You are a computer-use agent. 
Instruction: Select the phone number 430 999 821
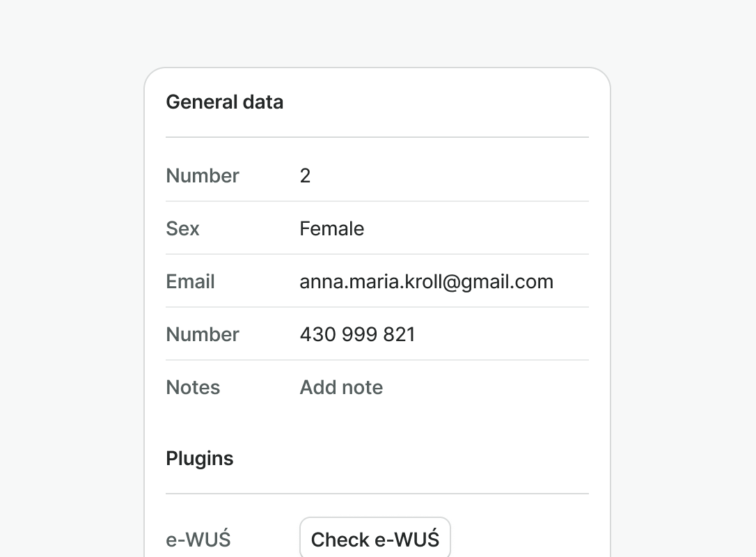coord(357,334)
